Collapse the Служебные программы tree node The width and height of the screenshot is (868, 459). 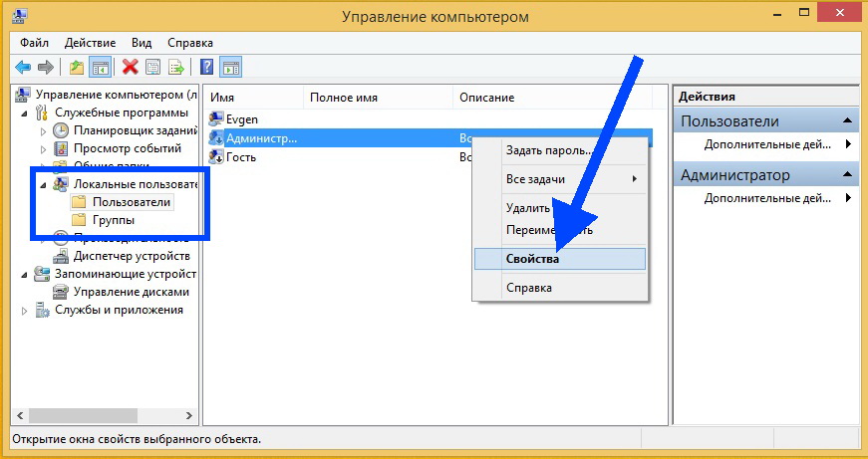tap(24, 114)
